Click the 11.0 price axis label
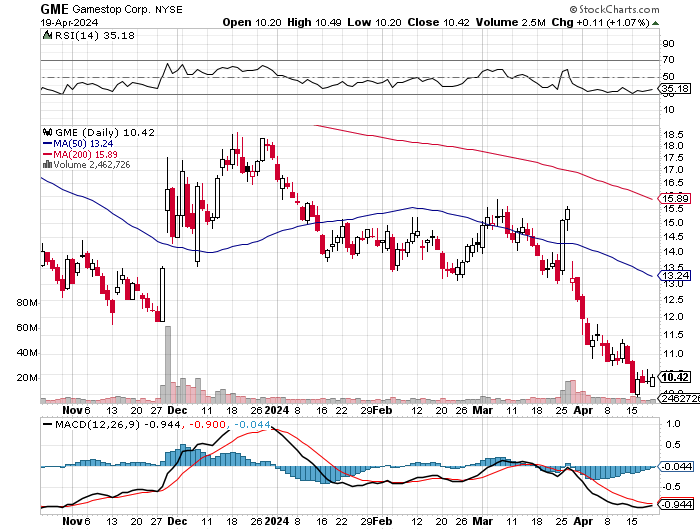The width and height of the screenshot is (700, 530). (x=673, y=354)
